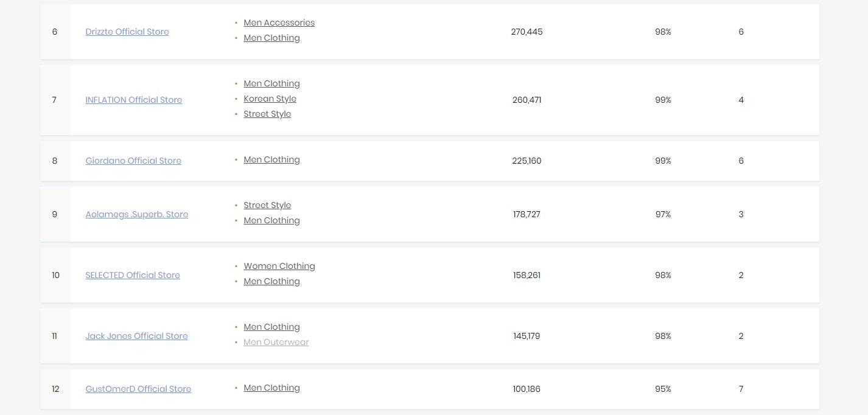This screenshot has width=868, height=415.
Task: Visit the INFLATION Official Store page
Action: tap(134, 100)
